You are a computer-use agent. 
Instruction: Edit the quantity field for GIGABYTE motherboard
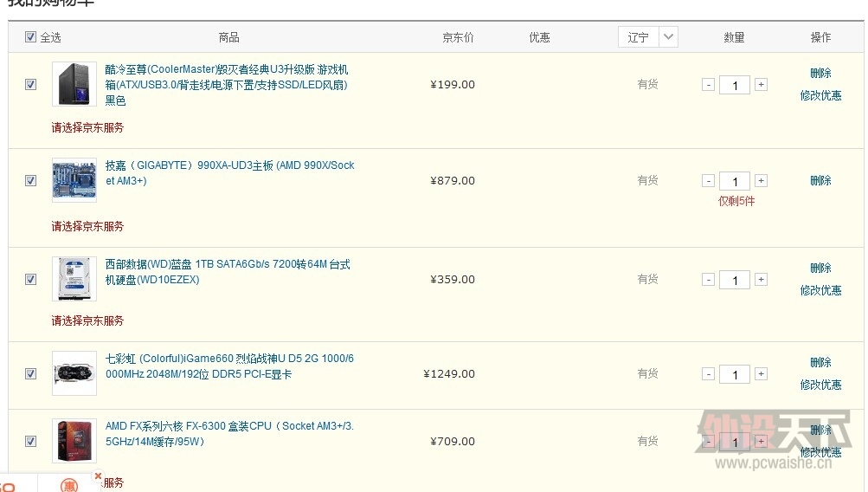[735, 181]
